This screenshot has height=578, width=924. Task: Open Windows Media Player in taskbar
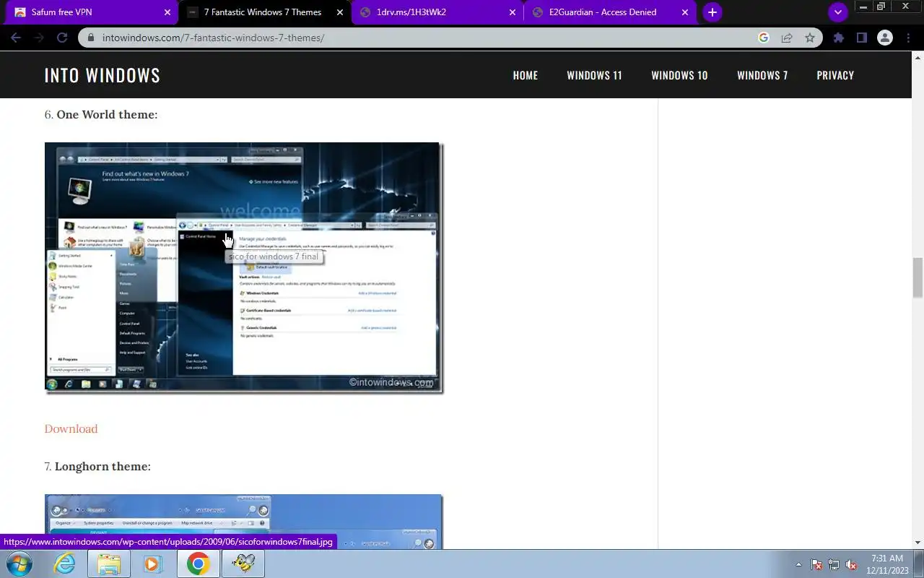tap(153, 564)
